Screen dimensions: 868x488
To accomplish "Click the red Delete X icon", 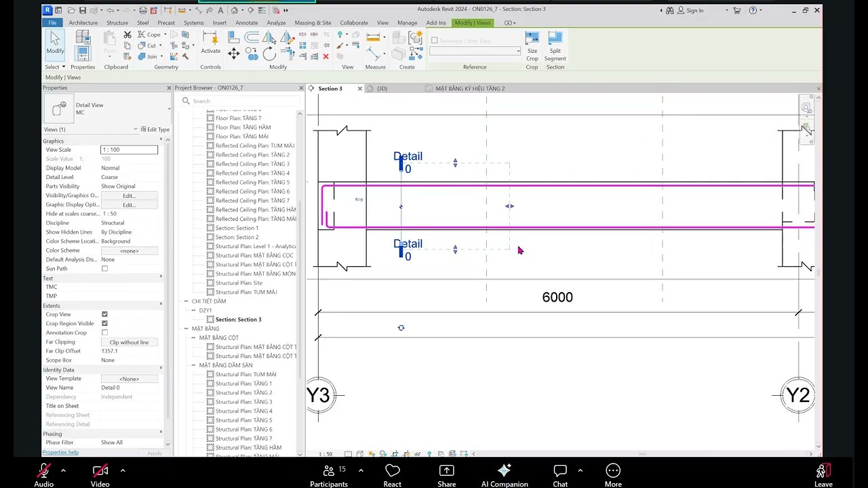I will point(325,56).
